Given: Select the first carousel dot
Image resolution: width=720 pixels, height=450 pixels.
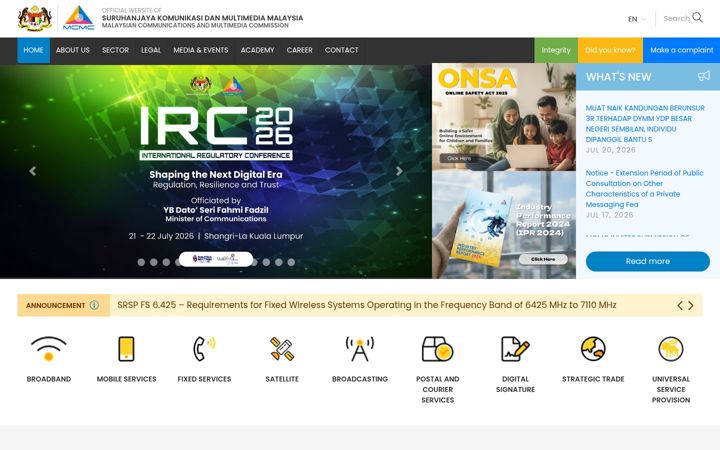Looking at the screenshot, I should 141,262.
